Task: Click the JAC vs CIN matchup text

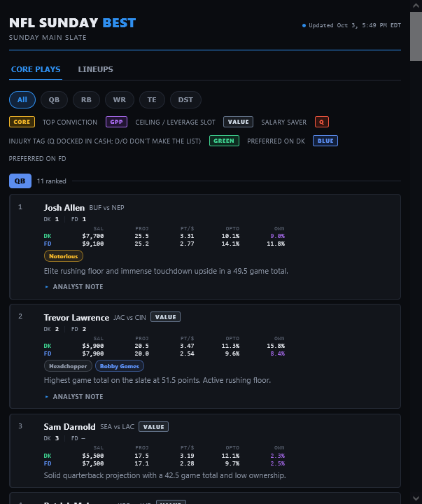Action: [129, 318]
